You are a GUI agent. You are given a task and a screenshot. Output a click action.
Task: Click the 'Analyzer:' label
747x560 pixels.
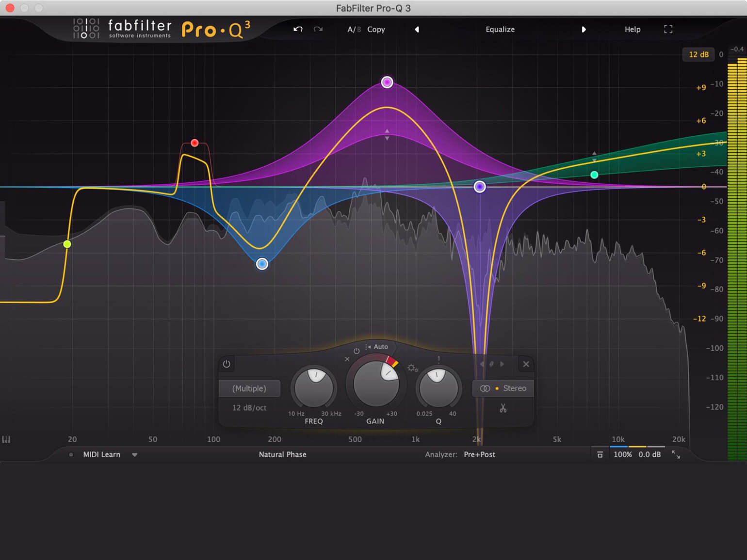pos(441,454)
